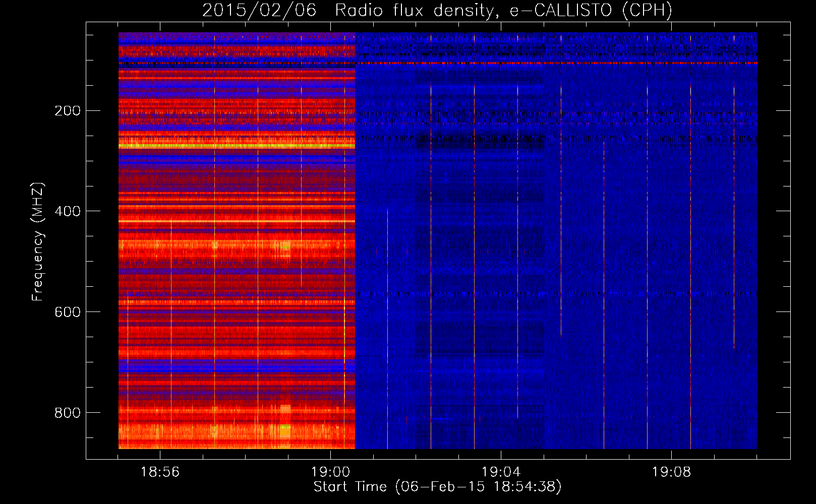
Task: Click the 200 frequency tick label
Action: [x=68, y=110]
